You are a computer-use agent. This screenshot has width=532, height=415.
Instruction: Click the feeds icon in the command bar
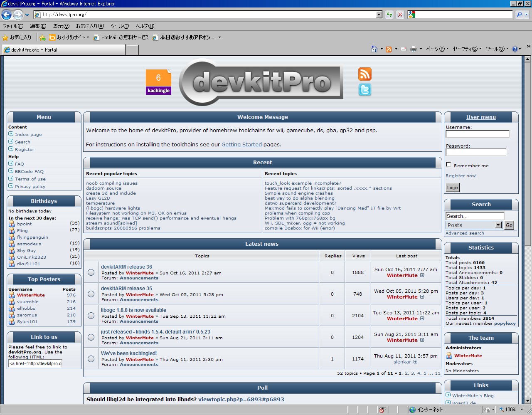pyautogui.click(x=389, y=49)
